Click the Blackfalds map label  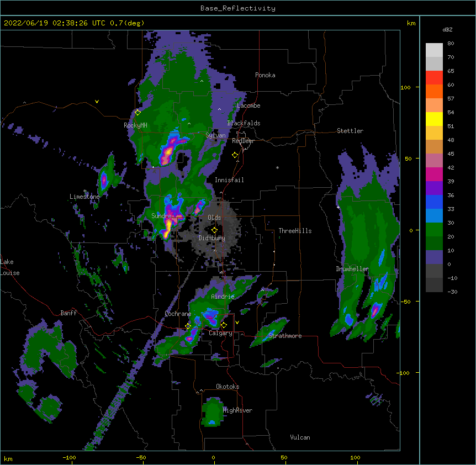tap(244, 123)
